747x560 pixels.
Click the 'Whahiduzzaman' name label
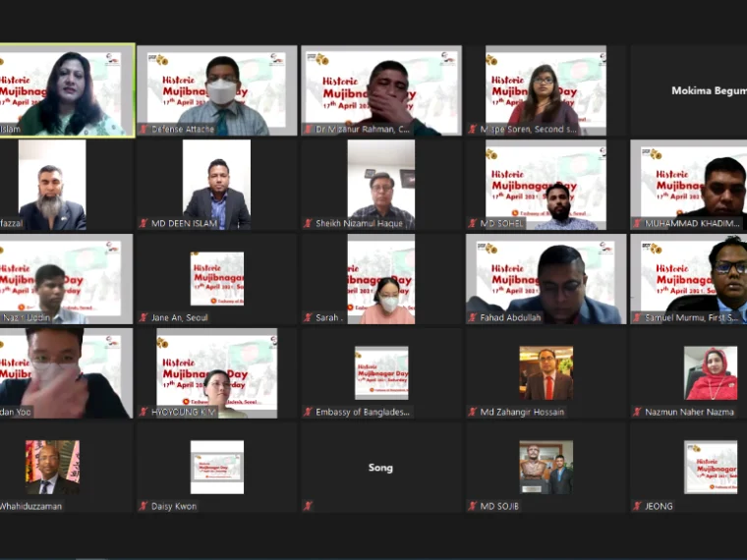tap(31, 506)
